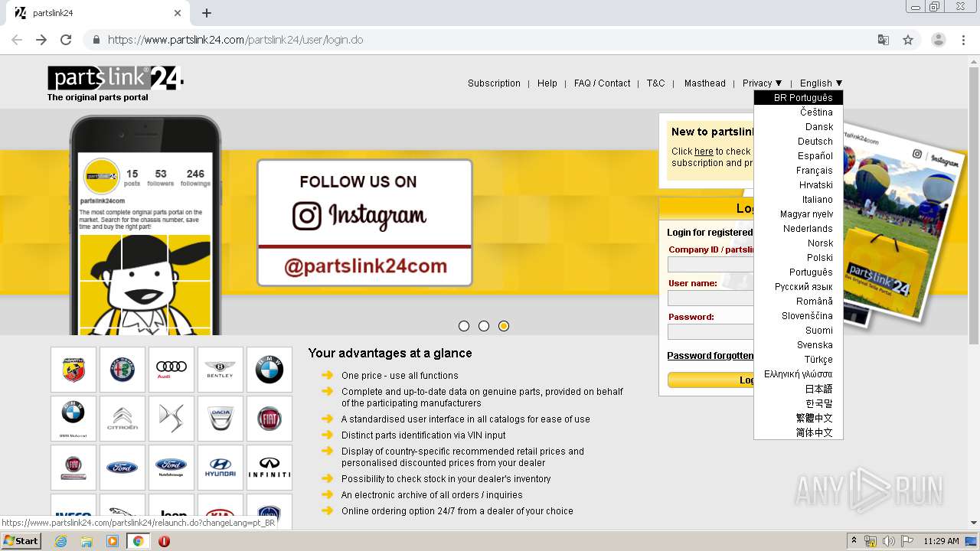Image resolution: width=980 pixels, height=551 pixels.
Task: Select the third highlighted carousel dot
Action: 504,326
